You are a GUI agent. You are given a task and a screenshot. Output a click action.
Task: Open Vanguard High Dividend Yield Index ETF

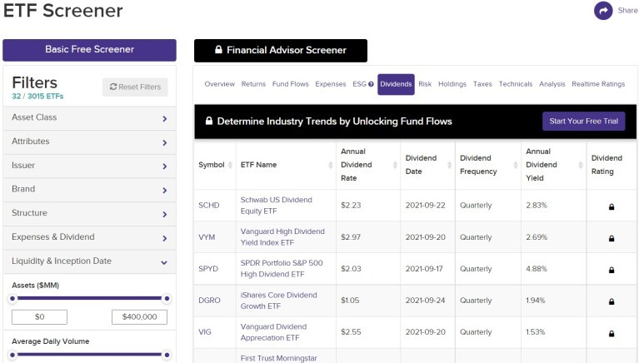pos(282,237)
